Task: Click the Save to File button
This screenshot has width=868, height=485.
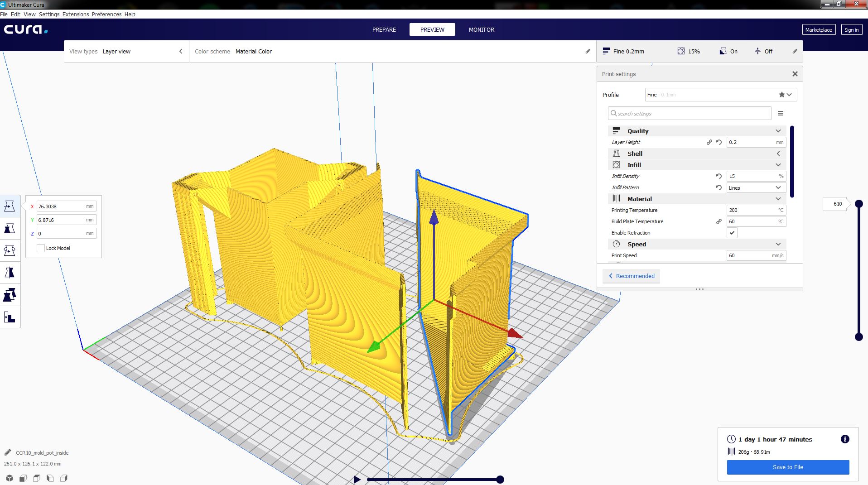Action: coord(788,467)
